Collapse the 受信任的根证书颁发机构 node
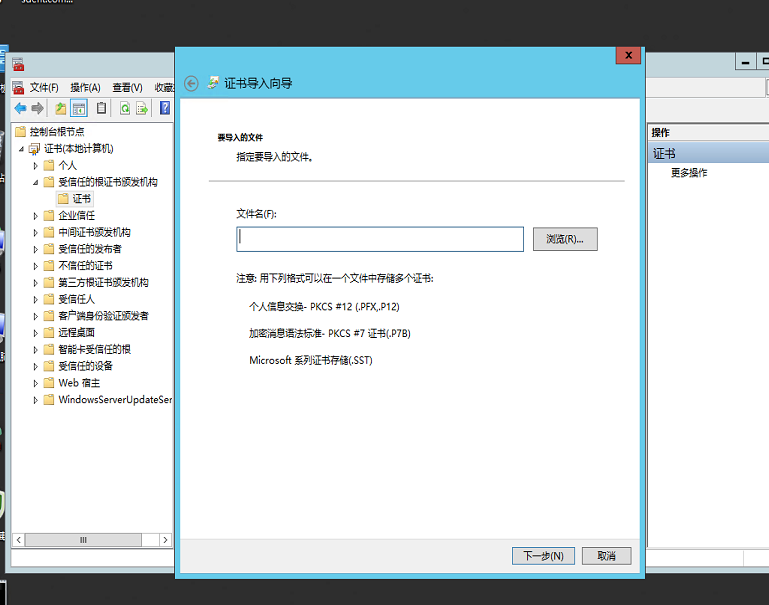769x605 pixels. coord(36,182)
